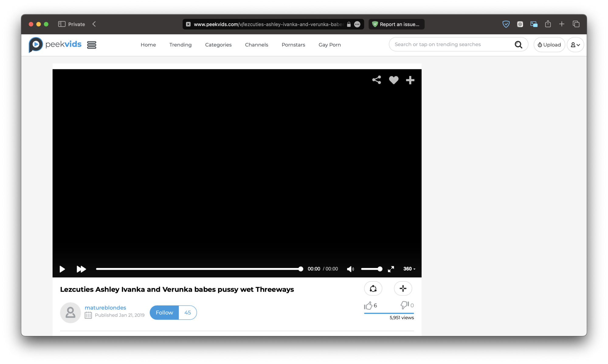Go to the Trending menu item
This screenshot has width=608, height=364.
click(180, 45)
